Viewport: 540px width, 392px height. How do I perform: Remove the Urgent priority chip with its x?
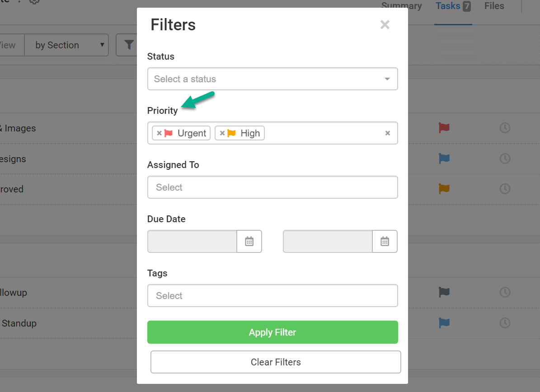159,133
